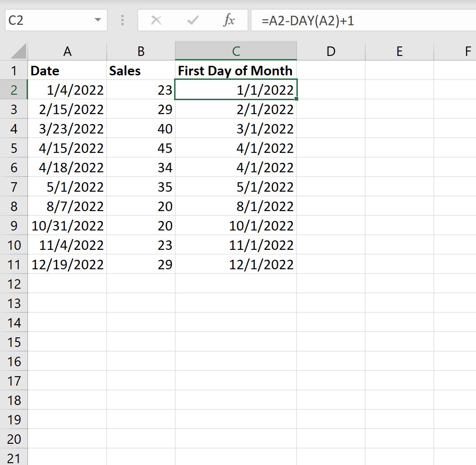Select cell showing 11/1/2022
Viewport: 476px width, 465px height.
pos(236,245)
